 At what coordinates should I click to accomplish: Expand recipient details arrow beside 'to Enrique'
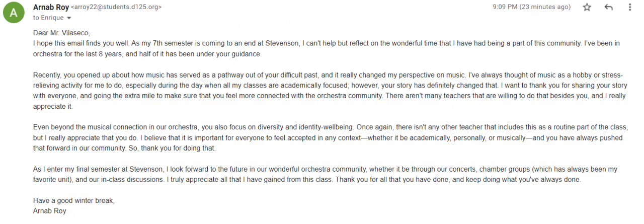point(69,18)
